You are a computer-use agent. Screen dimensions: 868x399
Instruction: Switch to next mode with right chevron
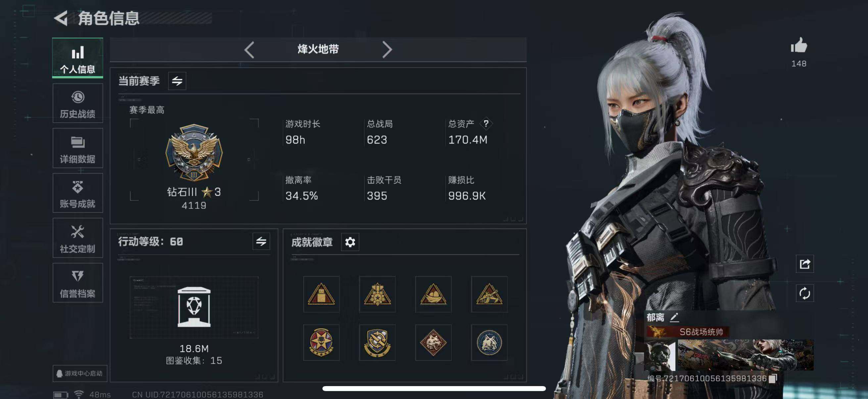(x=387, y=50)
